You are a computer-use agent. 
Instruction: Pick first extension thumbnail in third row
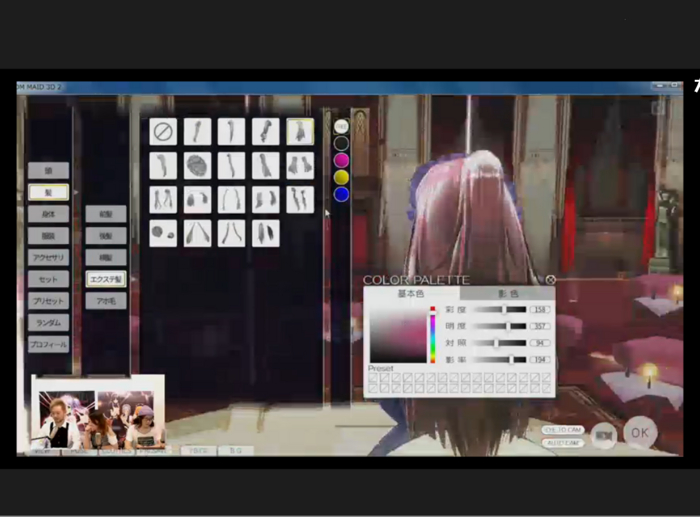click(163, 200)
